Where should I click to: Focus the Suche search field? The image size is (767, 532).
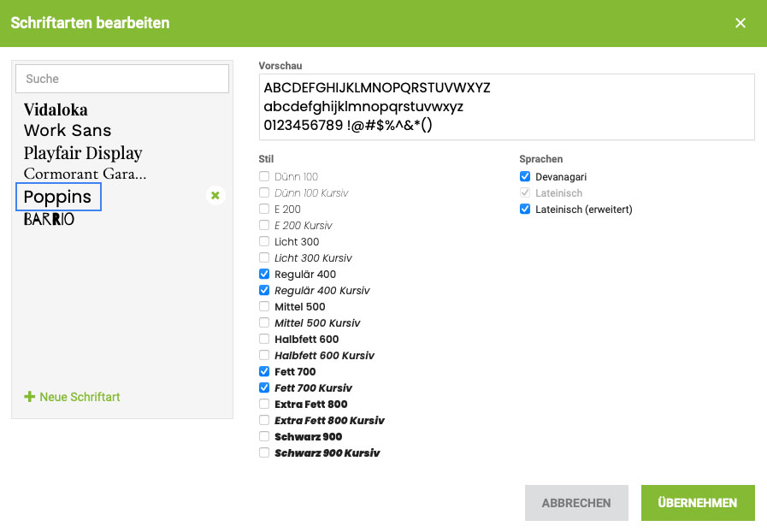(x=122, y=79)
